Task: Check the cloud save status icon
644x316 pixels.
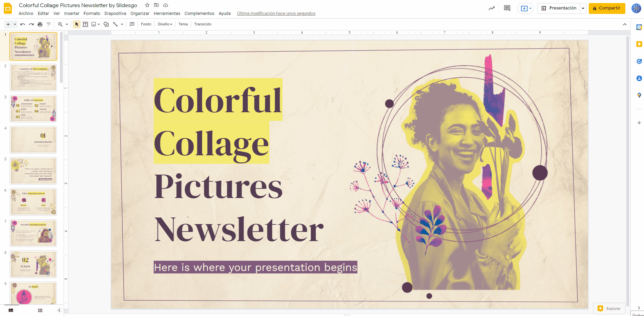Action: [166, 5]
